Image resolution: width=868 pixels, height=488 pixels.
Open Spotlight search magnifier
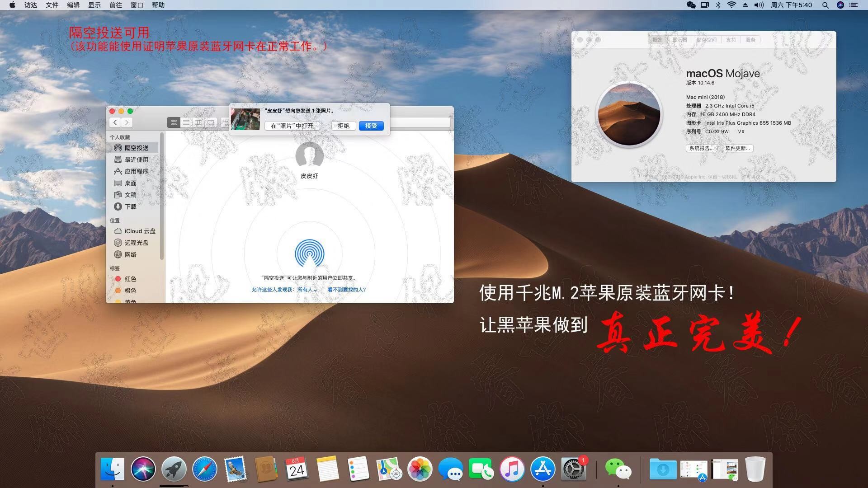[825, 5]
